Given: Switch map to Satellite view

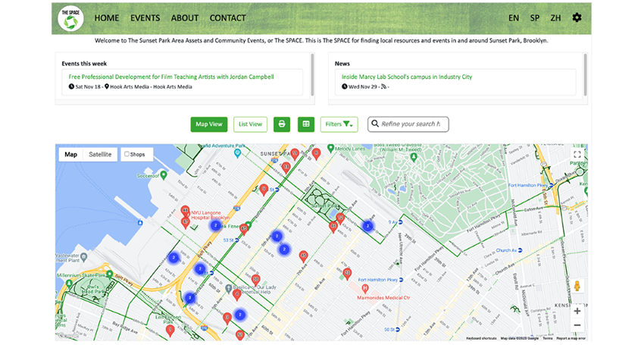Looking at the screenshot, I should [100, 155].
